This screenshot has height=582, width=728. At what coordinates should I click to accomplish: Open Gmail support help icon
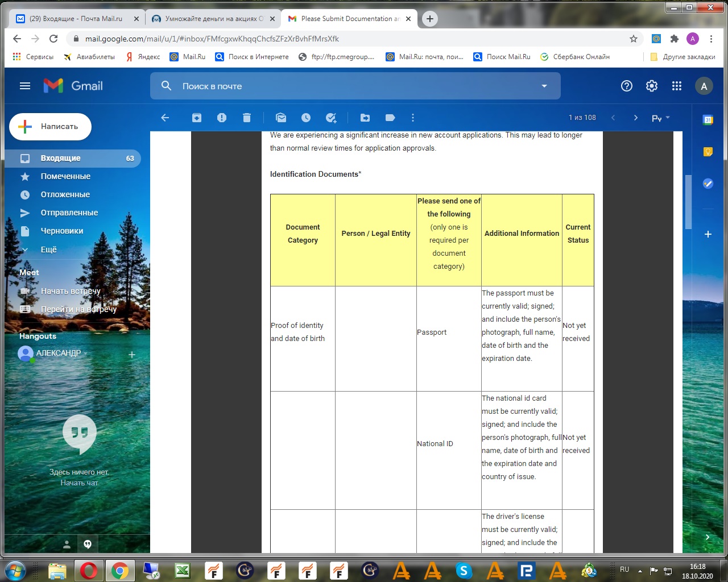(627, 86)
